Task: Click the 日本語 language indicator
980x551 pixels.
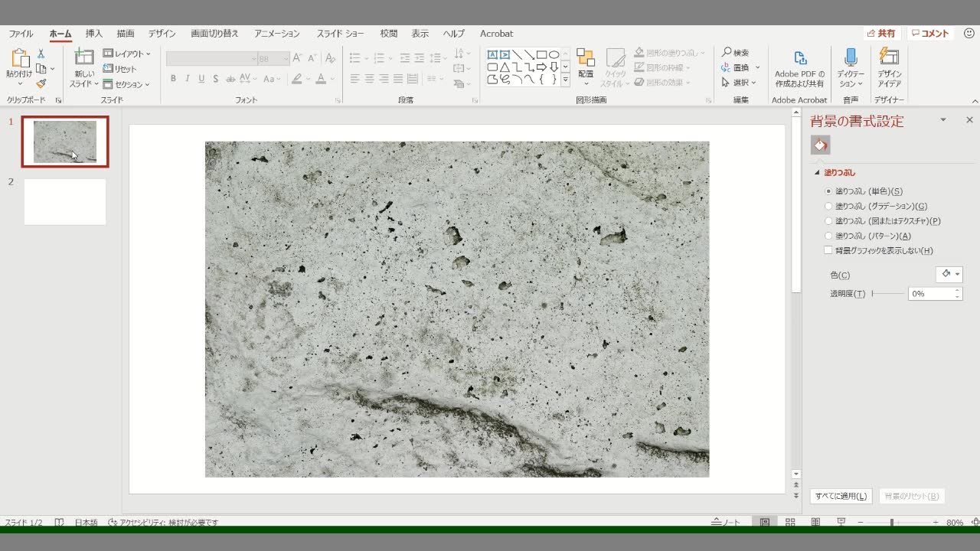Action: coord(86,523)
